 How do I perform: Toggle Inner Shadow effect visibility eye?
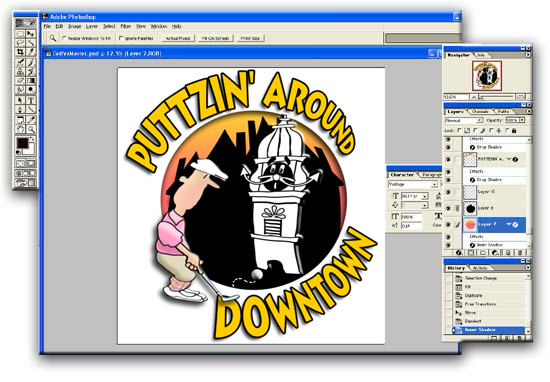(x=448, y=245)
